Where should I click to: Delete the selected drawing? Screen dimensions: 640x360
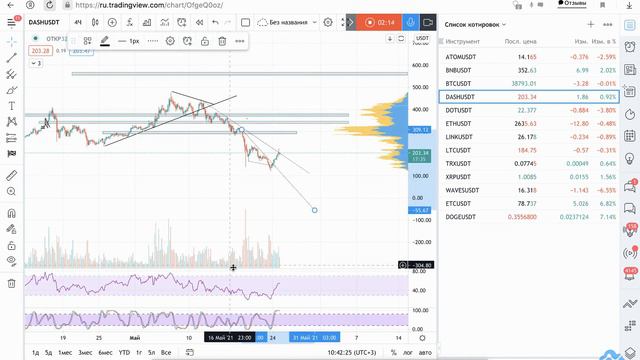[222, 41]
